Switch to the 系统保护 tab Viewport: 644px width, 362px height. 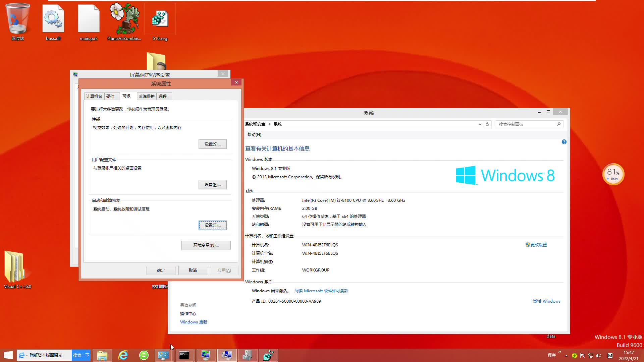pyautogui.click(x=146, y=96)
